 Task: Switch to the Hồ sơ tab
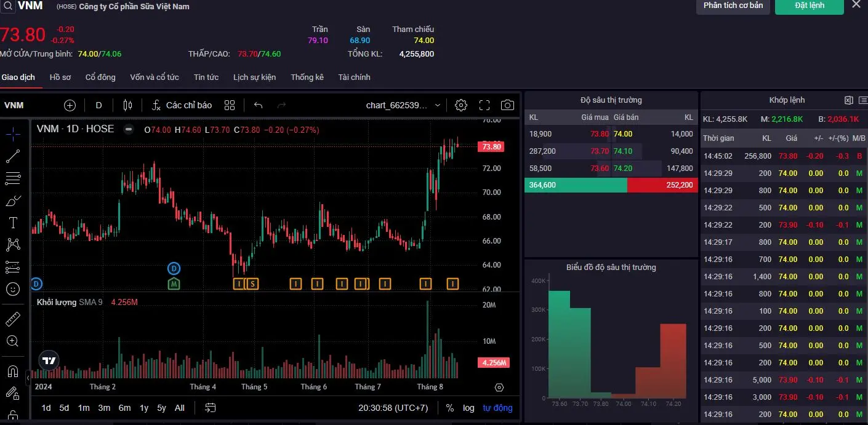[60, 77]
